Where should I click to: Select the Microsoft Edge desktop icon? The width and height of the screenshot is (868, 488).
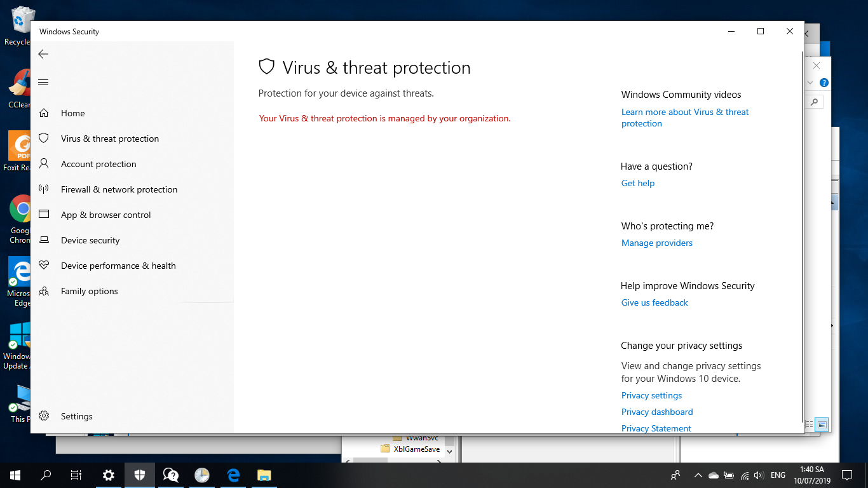pos(18,282)
